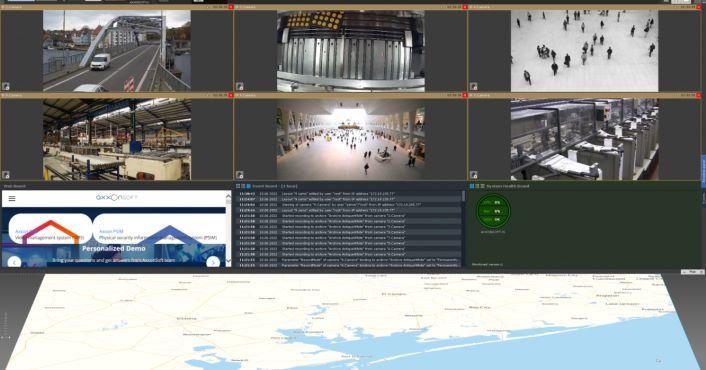Click the Personalized Demo banner
The width and height of the screenshot is (706, 370).
point(113,248)
